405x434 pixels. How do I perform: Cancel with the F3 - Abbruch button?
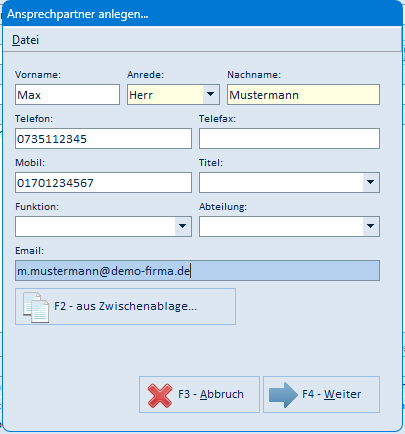pos(199,395)
